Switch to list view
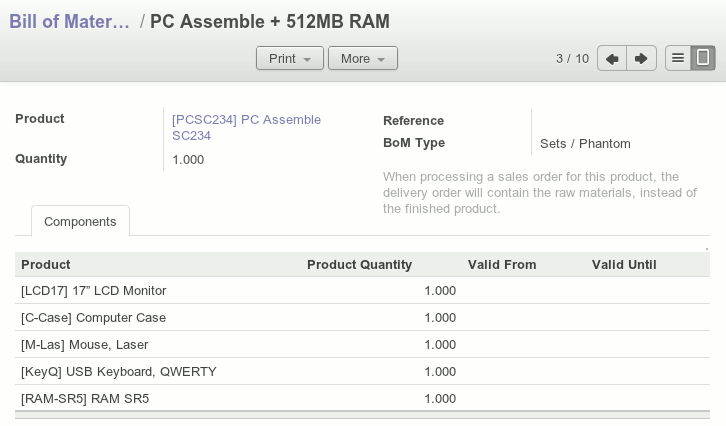 [x=678, y=59]
